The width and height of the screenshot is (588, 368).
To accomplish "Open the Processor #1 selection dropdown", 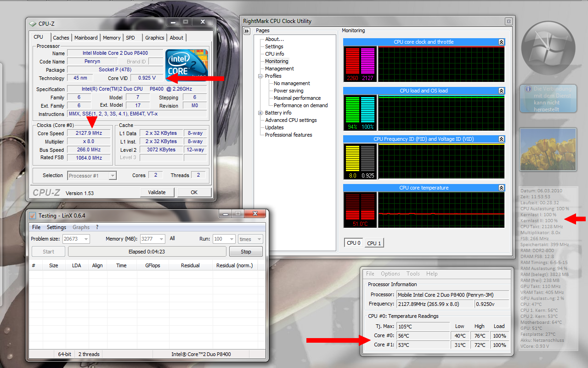I will click(x=112, y=175).
